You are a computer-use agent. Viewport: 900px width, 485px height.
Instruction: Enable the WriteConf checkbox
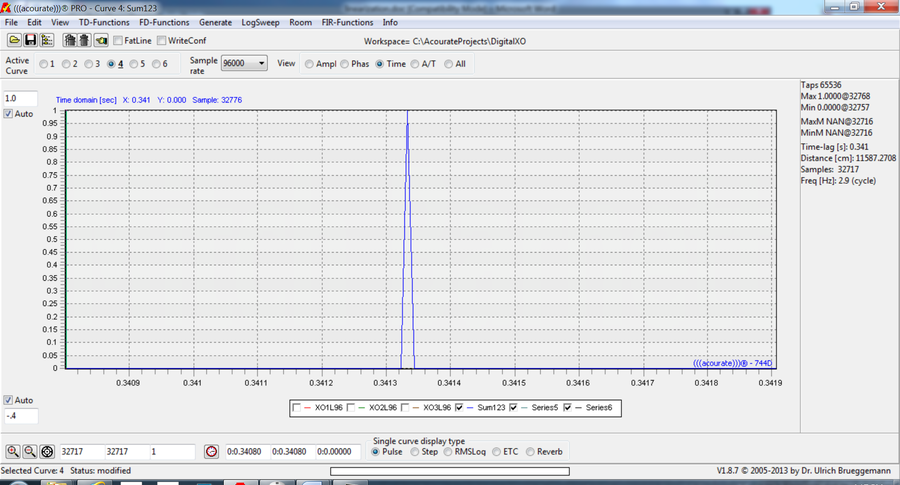(162, 41)
